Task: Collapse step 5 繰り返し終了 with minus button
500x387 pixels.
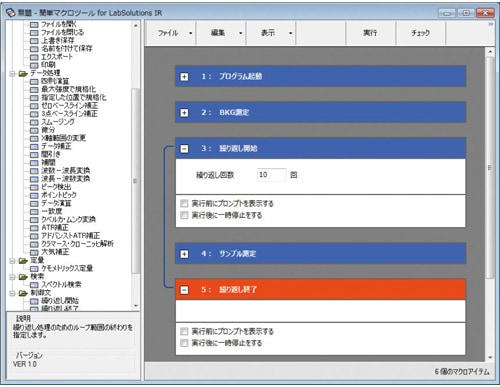Action: point(184,290)
